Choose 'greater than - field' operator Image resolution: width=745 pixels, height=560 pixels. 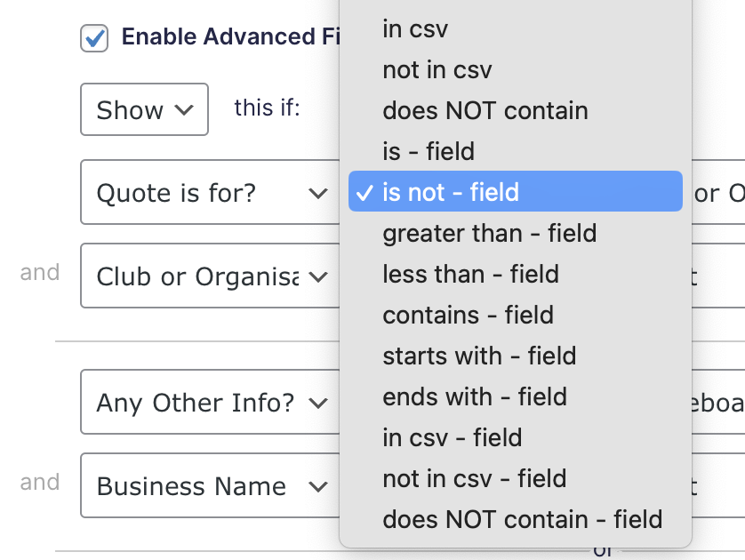coord(489,234)
